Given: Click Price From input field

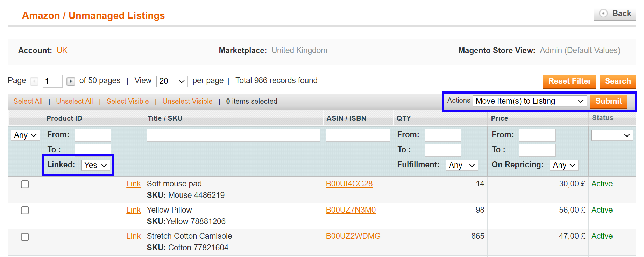Looking at the screenshot, I should point(537,135).
